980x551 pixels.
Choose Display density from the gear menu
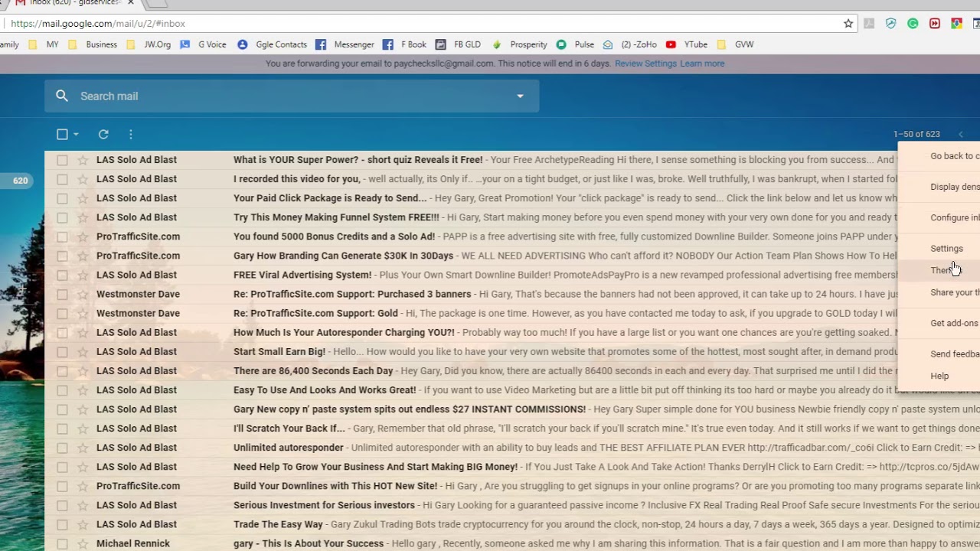coord(955,187)
